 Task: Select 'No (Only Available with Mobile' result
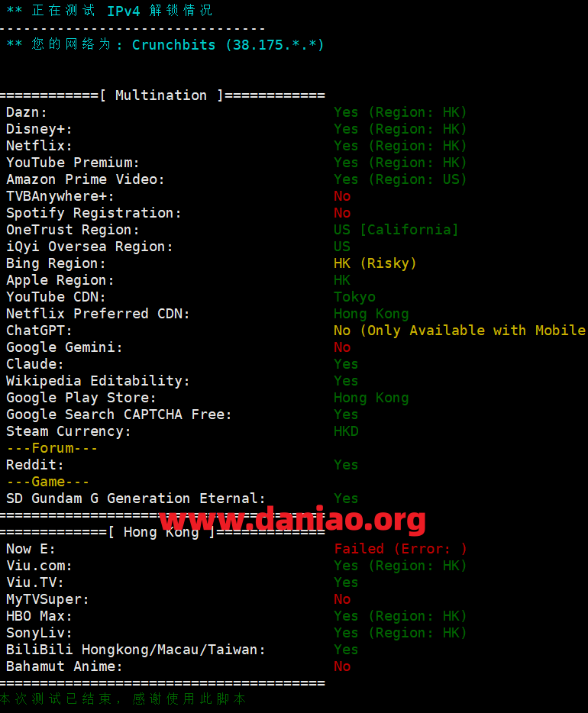click(x=459, y=331)
